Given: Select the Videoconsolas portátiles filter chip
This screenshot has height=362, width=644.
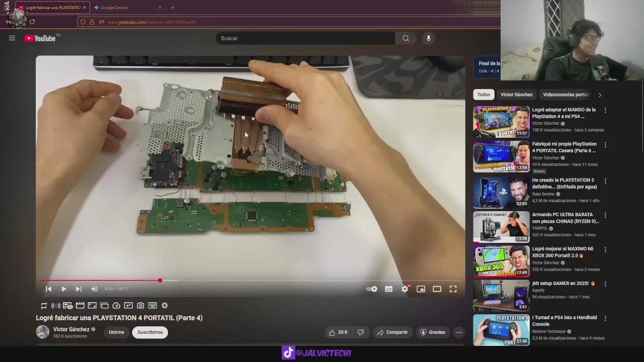Looking at the screenshot, I should (x=566, y=95).
